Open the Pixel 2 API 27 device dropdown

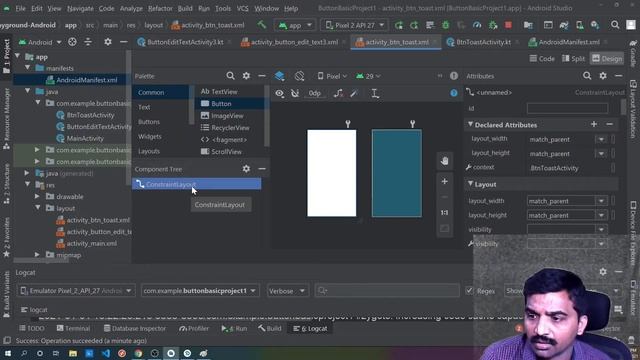pyautogui.click(x=354, y=25)
